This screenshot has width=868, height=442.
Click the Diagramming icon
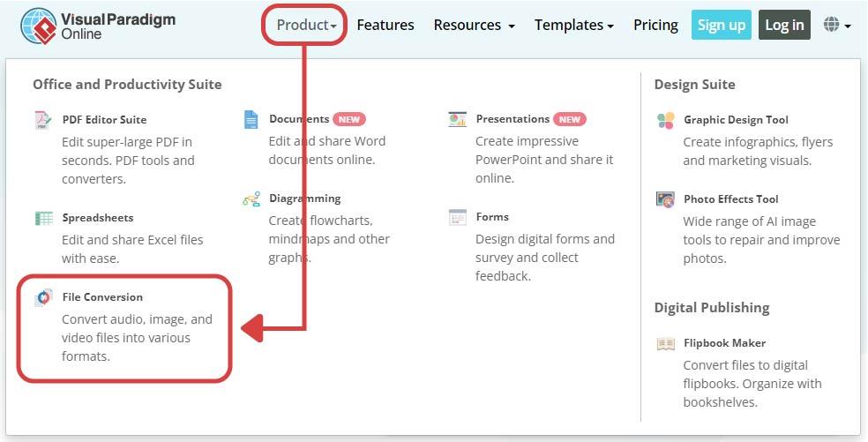pos(251,199)
